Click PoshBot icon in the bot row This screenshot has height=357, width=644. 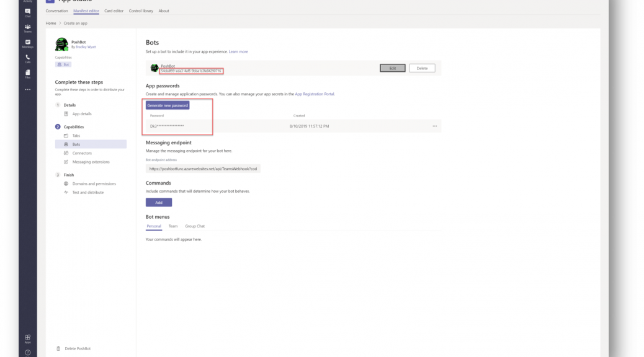(x=154, y=68)
